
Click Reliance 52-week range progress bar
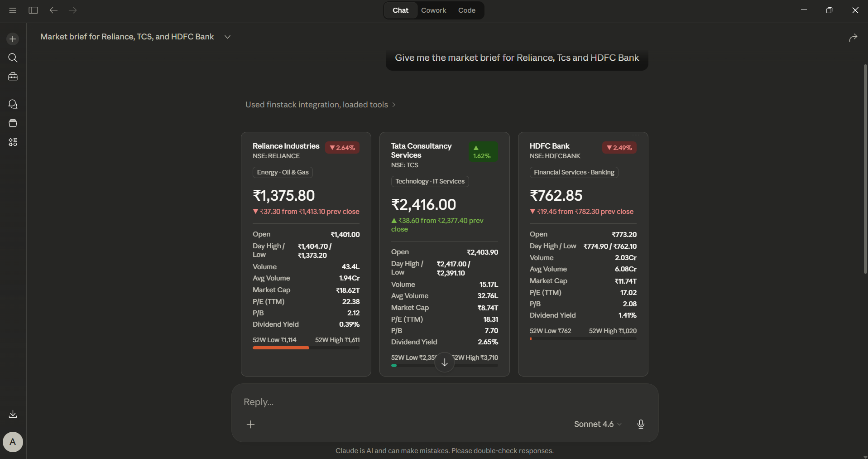click(306, 348)
